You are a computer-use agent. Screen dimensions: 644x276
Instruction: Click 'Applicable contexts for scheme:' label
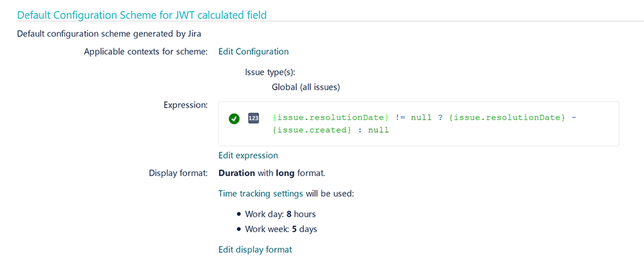(x=146, y=52)
